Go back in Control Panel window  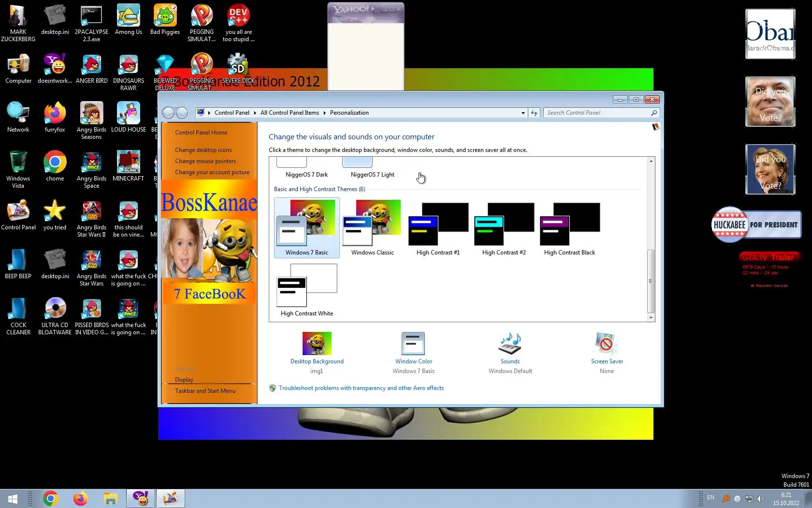coord(168,113)
